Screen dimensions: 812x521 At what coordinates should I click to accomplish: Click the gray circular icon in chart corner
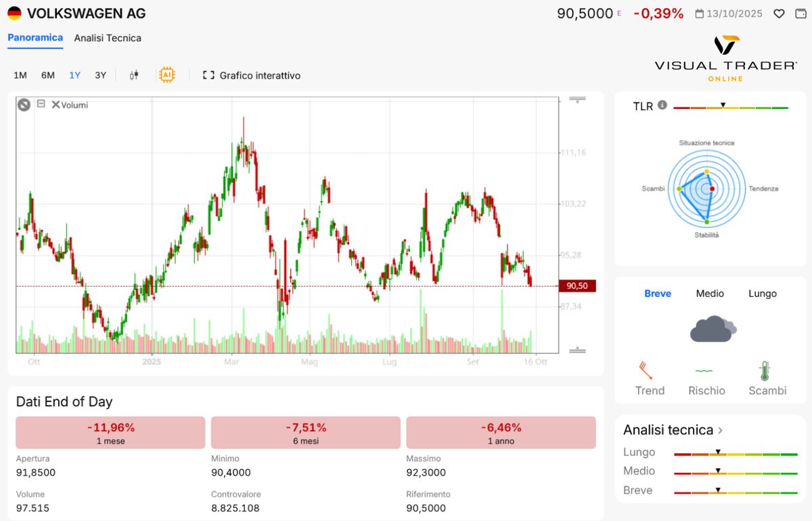24,104
